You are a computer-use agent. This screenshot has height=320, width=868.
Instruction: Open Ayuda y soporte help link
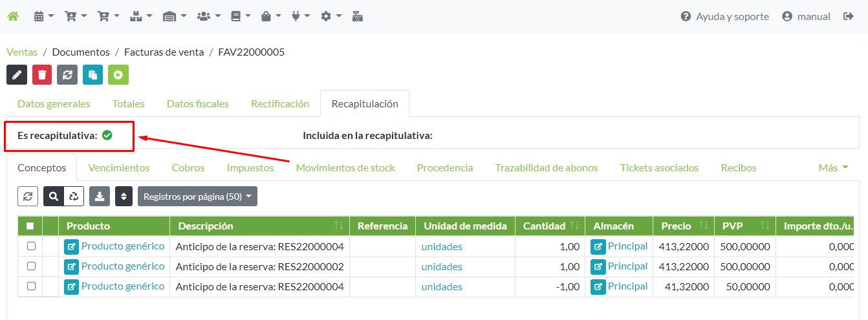pyautogui.click(x=725, y=16)
